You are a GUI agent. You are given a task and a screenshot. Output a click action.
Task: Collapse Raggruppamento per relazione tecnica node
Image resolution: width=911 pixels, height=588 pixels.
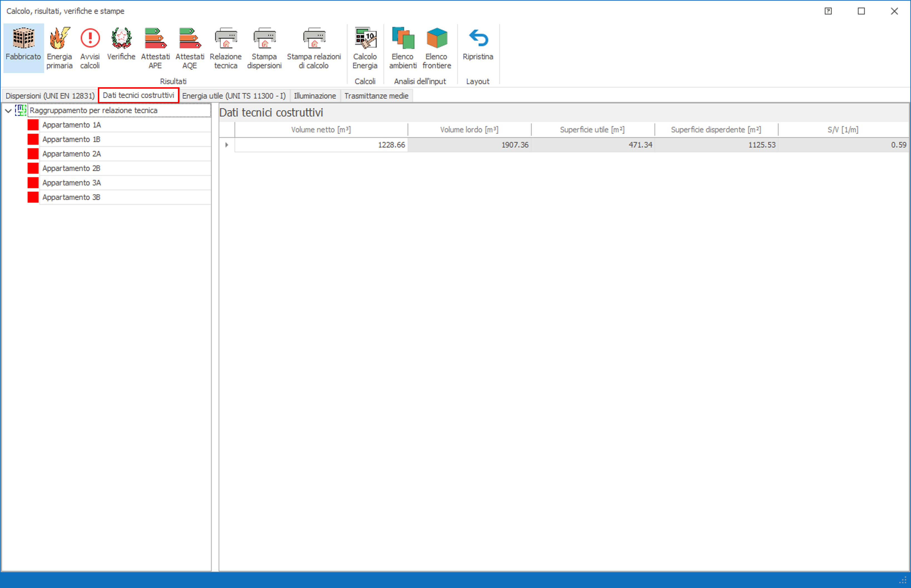coord(8,111)
